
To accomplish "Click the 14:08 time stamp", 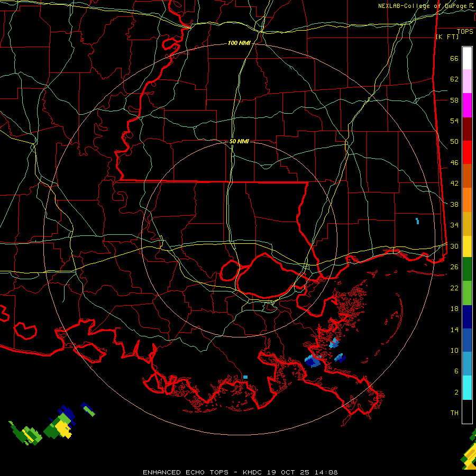I will click(327, 472).
